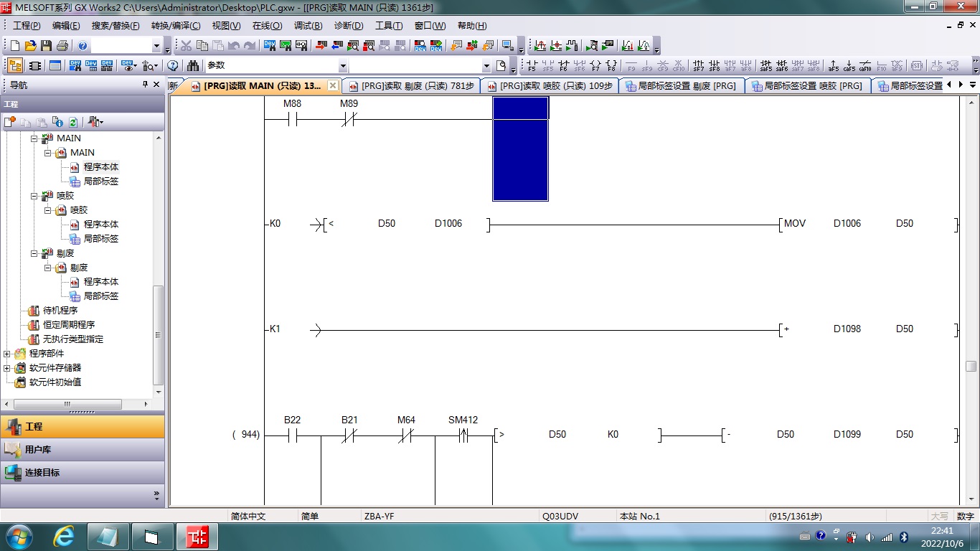Collapse the 喷胶 program tree node

[x=34, y=196]
